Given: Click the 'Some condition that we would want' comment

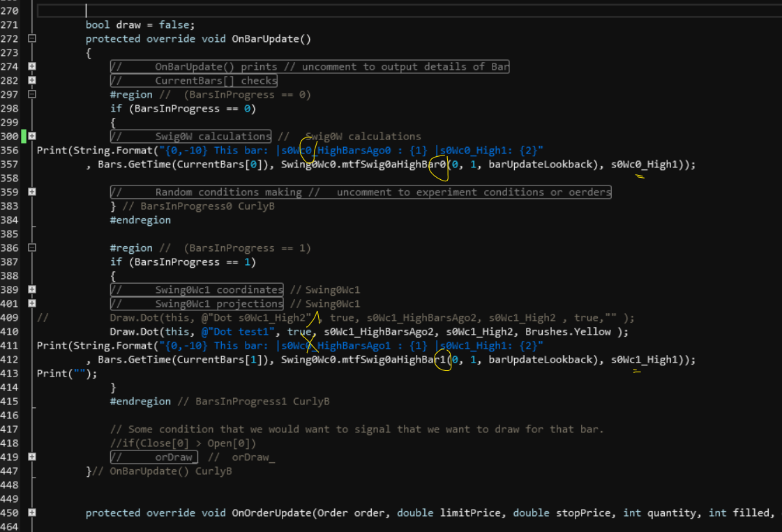Looking at the screenshot, I should (x=357, y=430).
